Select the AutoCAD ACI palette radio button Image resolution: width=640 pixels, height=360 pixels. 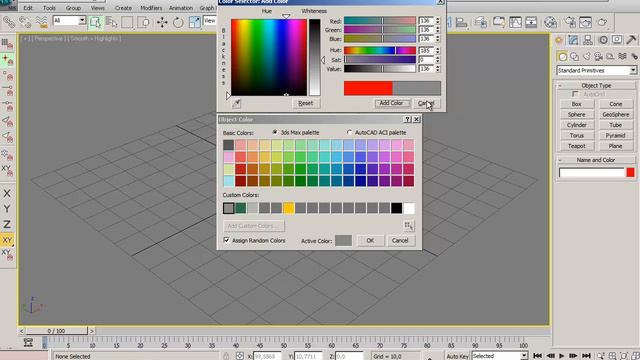click(349, 132)
